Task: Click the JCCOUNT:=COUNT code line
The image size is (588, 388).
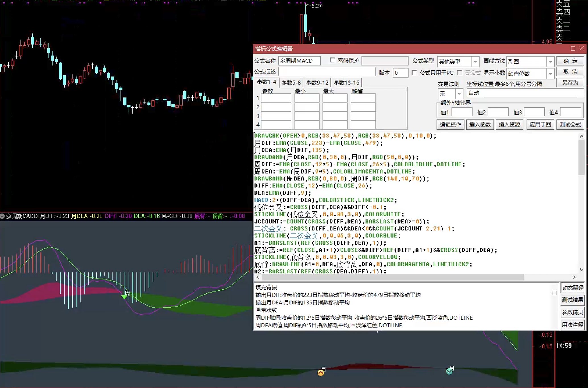Action: [x=342, y=221]
